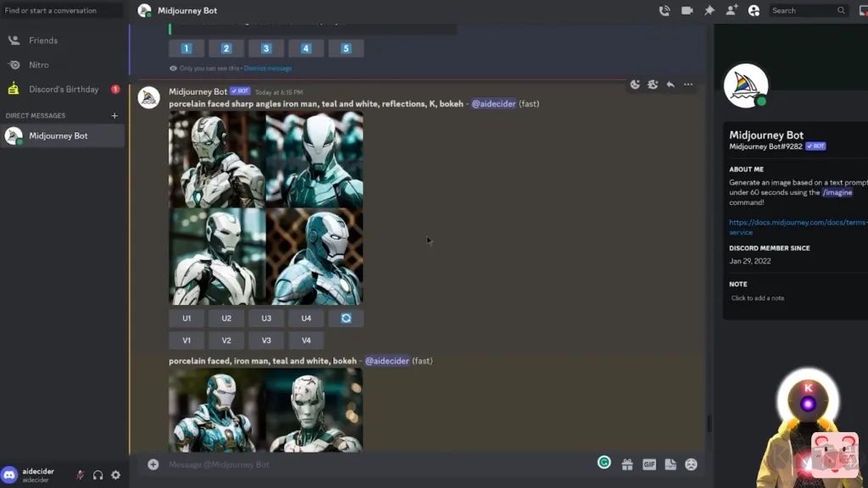Open the Nitro page

pyautogui.click(x=39, y=64)
